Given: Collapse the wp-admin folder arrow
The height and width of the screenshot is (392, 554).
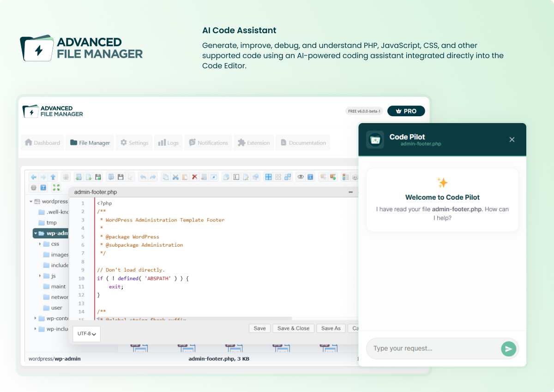Looking at the screenshot, I should click(36, 233).
